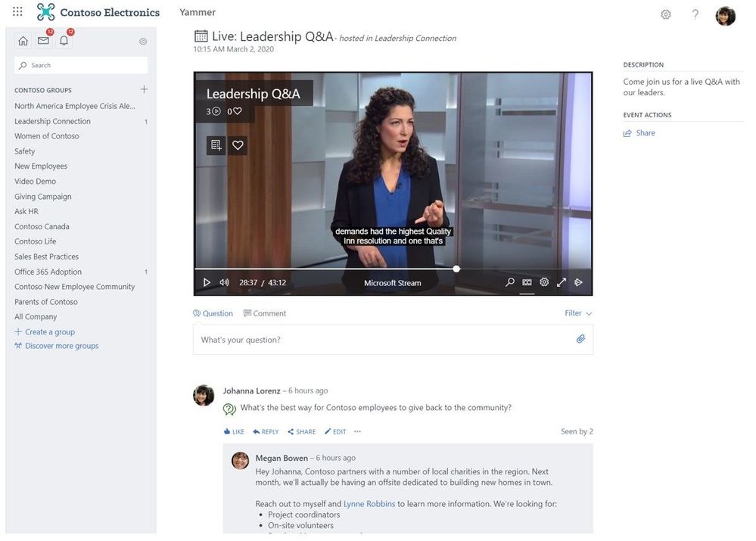Add video to watchlist icon
Viewport: 756px width, 541px height.
pyautogui.click(x=216, y=145)
